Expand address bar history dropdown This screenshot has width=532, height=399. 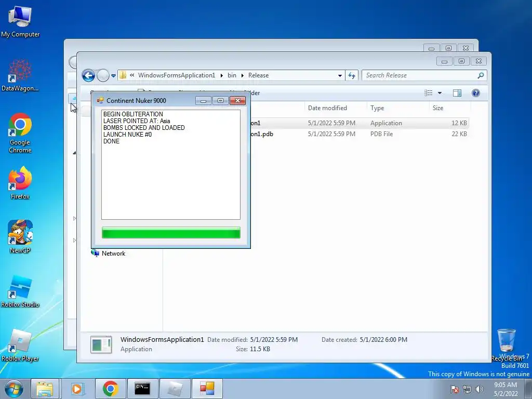point(340,76)
